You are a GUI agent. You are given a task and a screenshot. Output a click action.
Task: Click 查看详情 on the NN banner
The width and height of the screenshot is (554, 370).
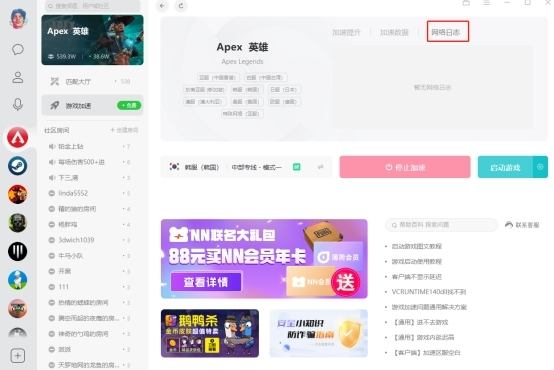(206, 282)
